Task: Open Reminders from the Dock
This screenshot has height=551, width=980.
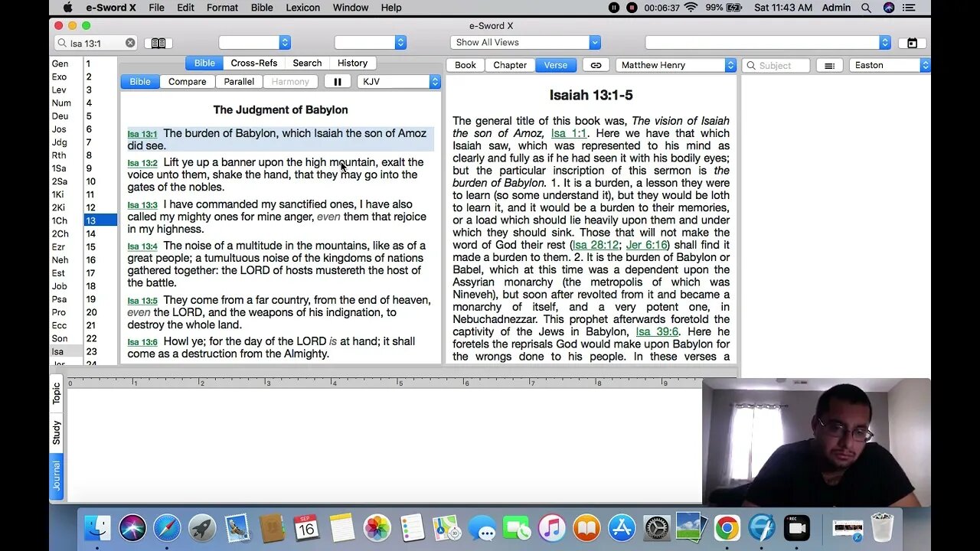Action: (412, 528)
